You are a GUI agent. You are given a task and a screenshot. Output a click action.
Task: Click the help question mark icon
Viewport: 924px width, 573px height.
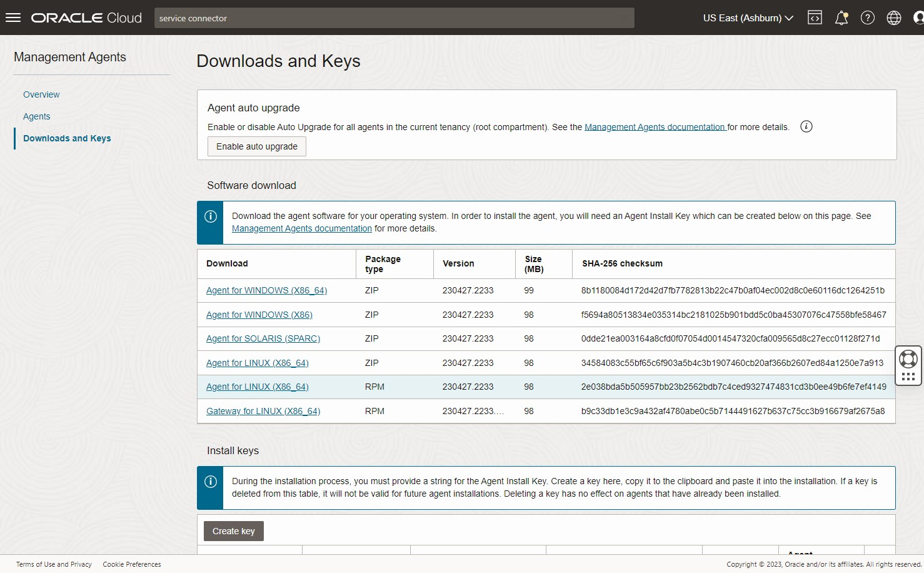click(x=868, y=18)
